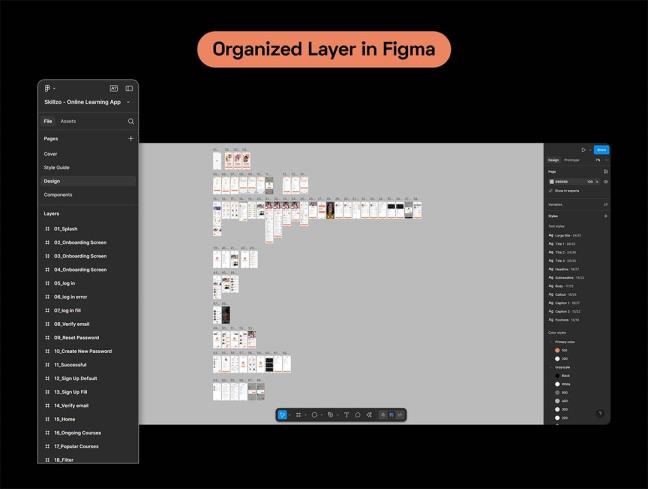Pick the Ellipse shape tool
This screenshot has height=489, width=648.
[x=314, y=414]
